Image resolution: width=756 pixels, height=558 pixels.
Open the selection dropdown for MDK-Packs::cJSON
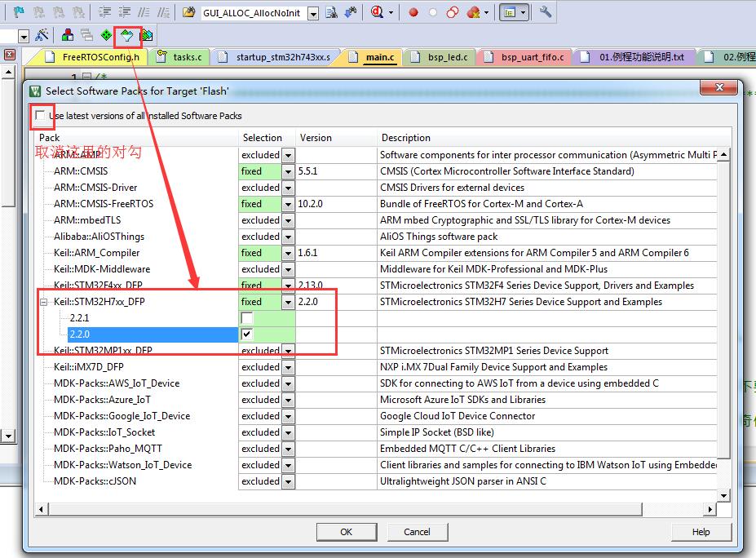(289, 482)
